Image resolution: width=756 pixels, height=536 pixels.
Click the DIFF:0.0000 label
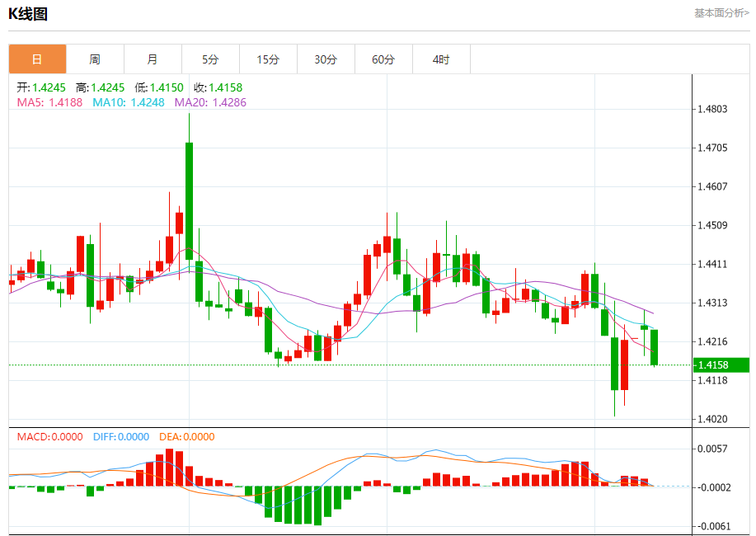point(121,436)
